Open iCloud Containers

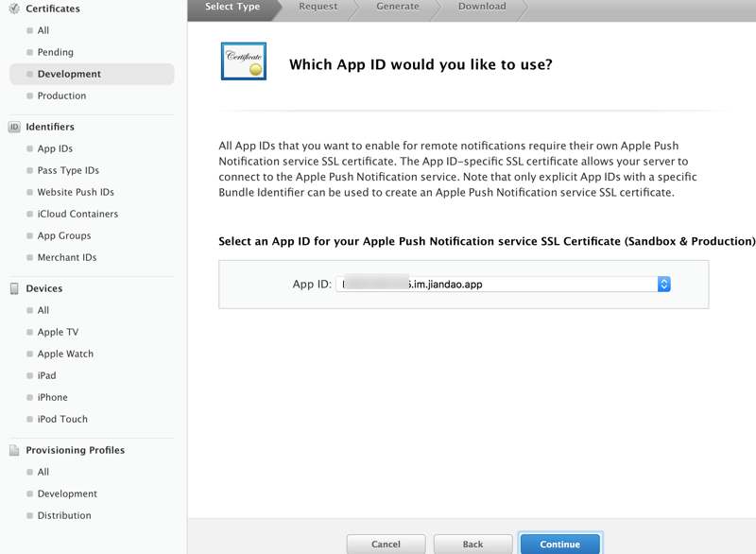pos(77,214)
